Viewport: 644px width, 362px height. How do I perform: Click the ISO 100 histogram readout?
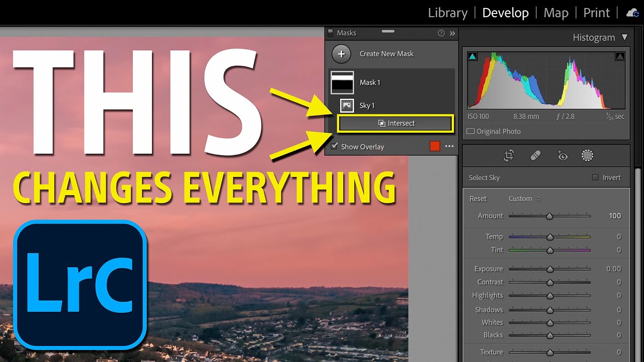coord(478,117)
